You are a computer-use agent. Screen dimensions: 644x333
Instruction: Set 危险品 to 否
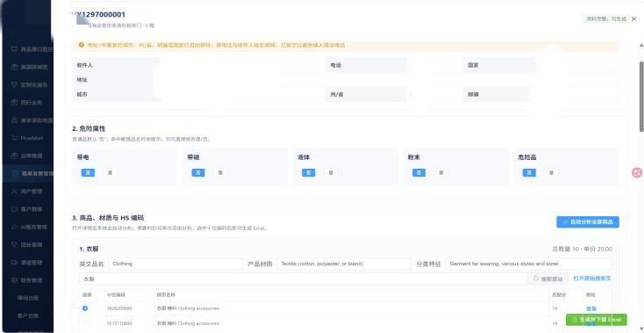(x=529, y=173)
